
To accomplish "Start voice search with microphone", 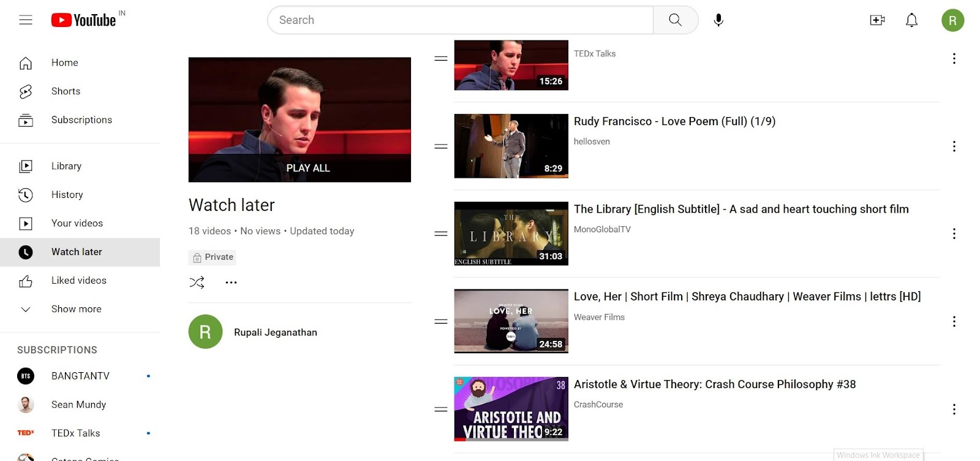I will [x=718, y=20].
